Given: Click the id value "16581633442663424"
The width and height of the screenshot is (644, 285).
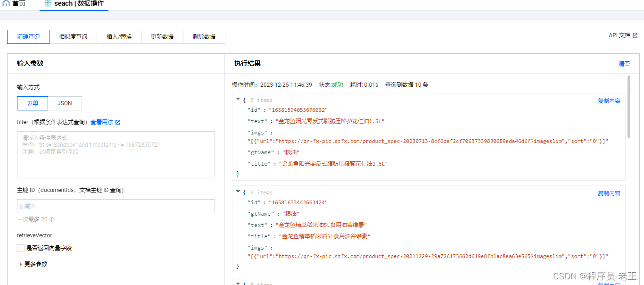Looking at the screenshot, I should coord(298,202).
